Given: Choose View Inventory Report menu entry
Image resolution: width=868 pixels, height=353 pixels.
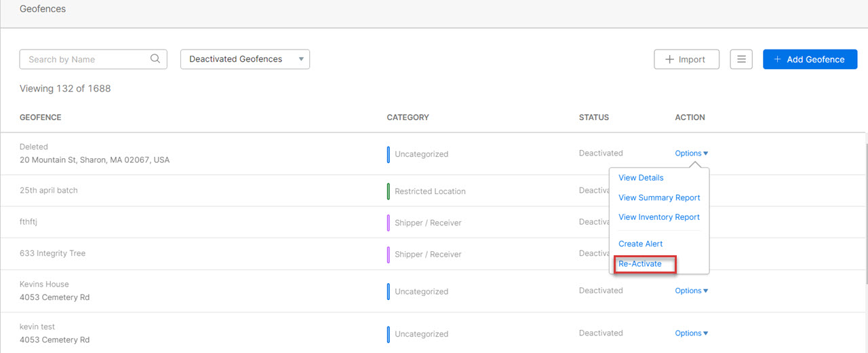Looking at the screenshot, I should (659, 217).
